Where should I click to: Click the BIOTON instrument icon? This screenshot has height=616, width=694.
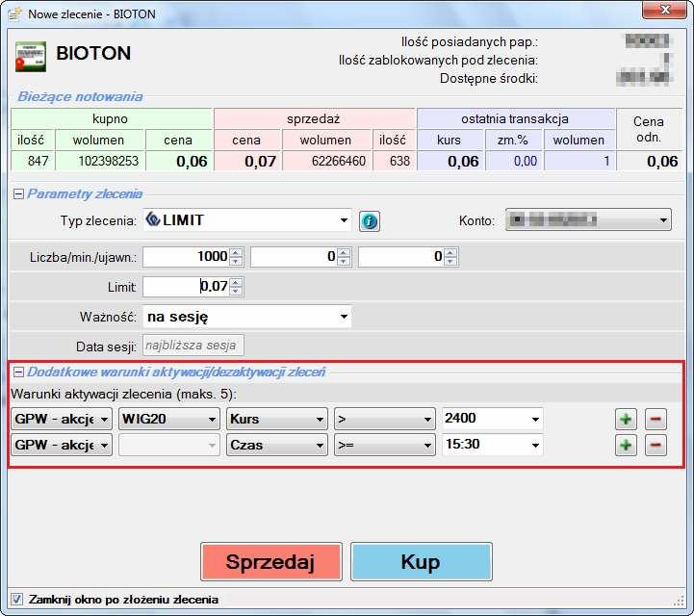tap(31, 57)
